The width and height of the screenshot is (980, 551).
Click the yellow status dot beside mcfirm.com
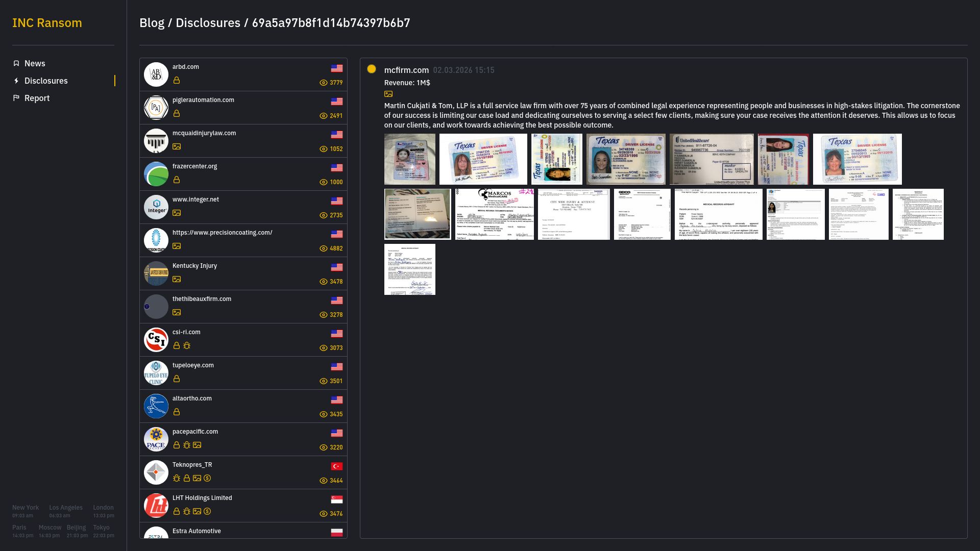[373, 69]
